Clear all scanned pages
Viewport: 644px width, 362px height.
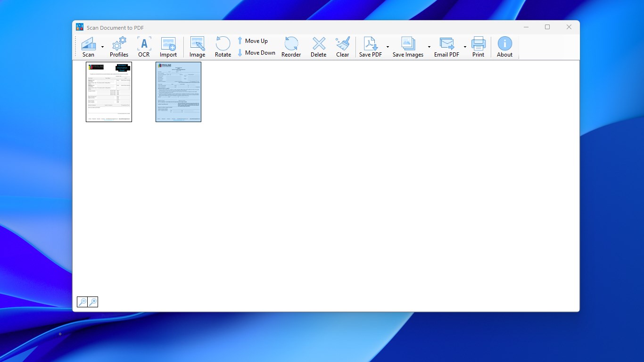(x=342, y=46)
